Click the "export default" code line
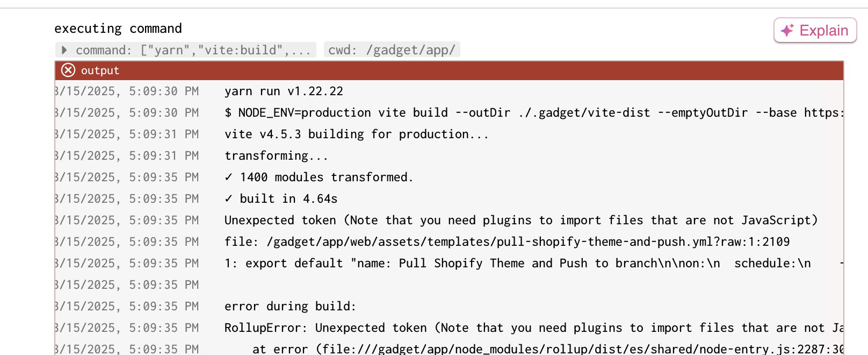Image resolution: width=868 pixels, height=355 pixels. (x=534, y=264)
